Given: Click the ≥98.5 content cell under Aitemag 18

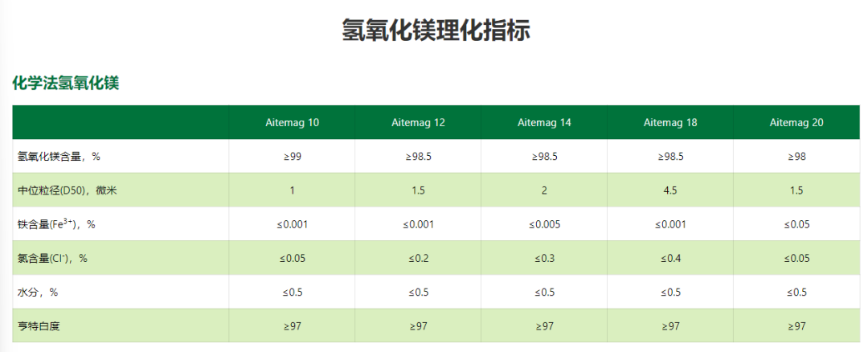Looking at the screenshot, I should click(x=670, y=157).
